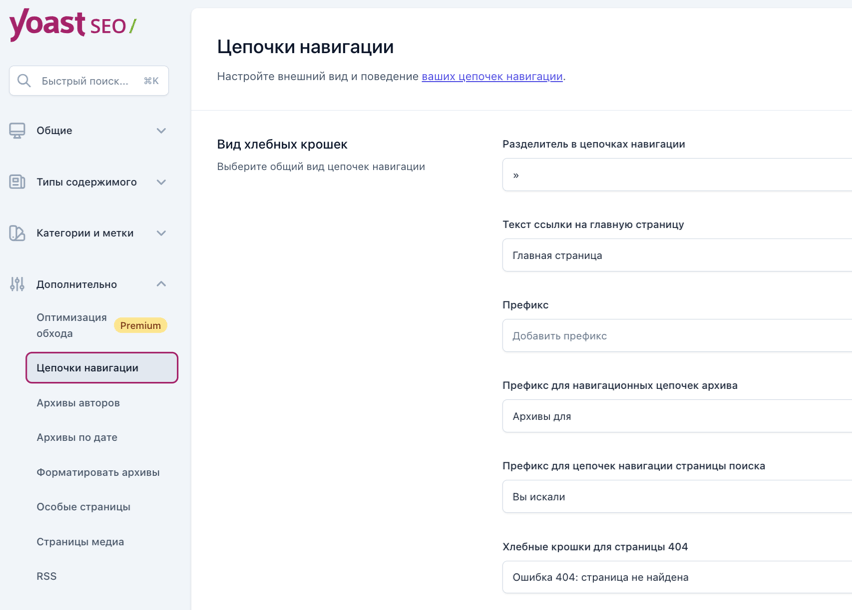The height and width of the screenshot is (610, 853).
Task: Click the Добавить префикс input
Action: (x=677, y=336)
